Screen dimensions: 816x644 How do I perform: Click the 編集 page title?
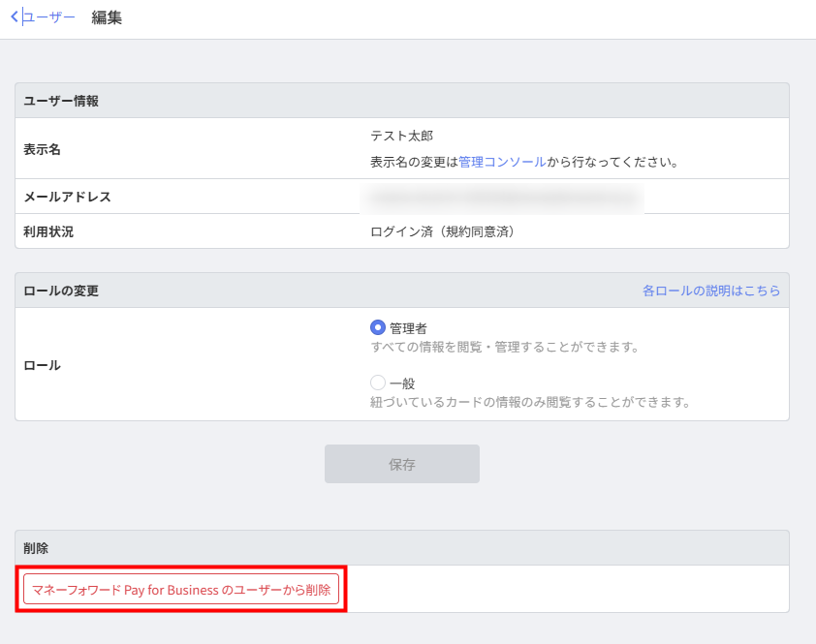pyautogui.click(x=107, y=17)
